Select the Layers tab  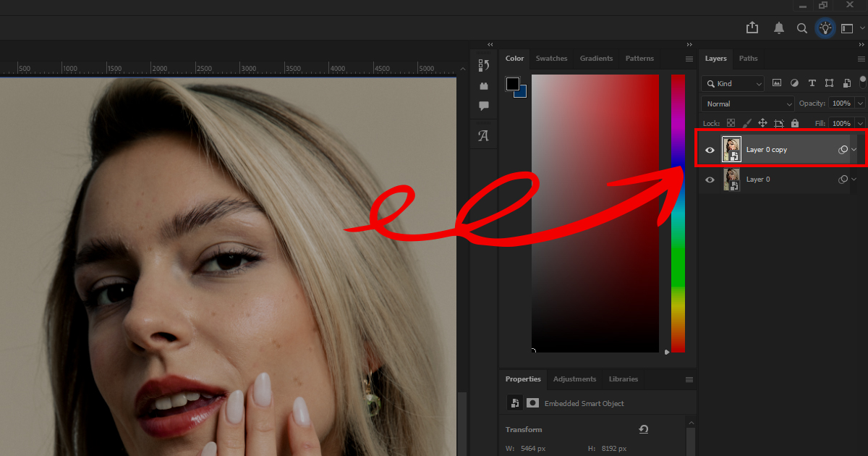pos(716,59)
